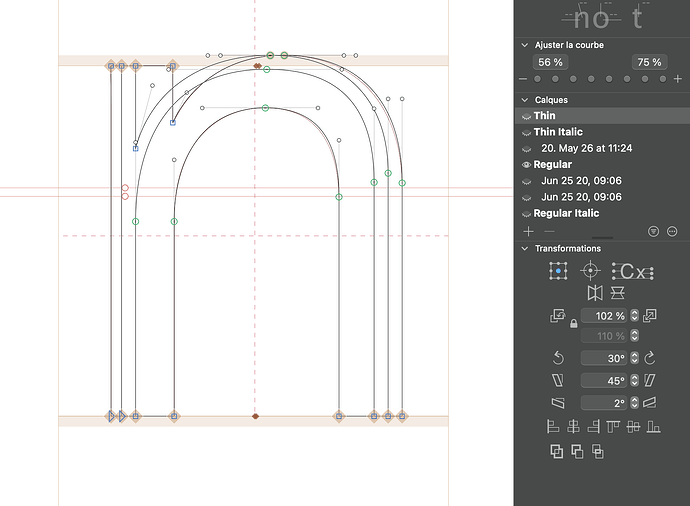Add a new layer with plus

coord(529,231)
